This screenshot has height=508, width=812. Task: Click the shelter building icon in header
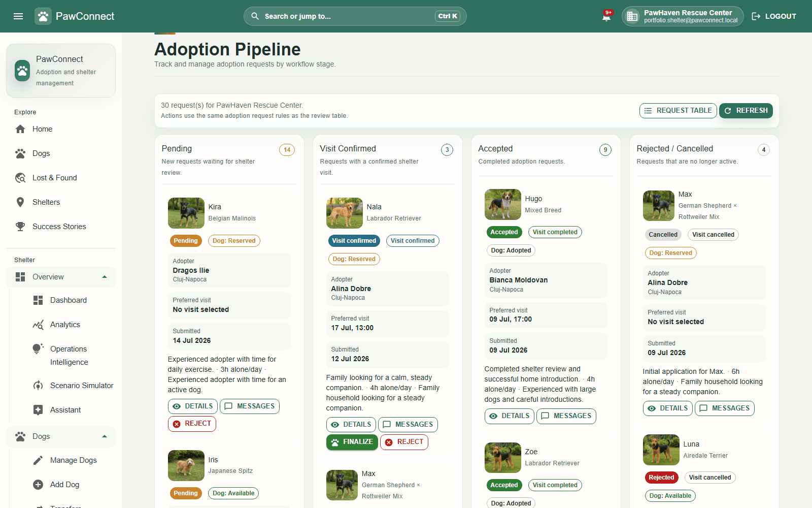[632, 16]
